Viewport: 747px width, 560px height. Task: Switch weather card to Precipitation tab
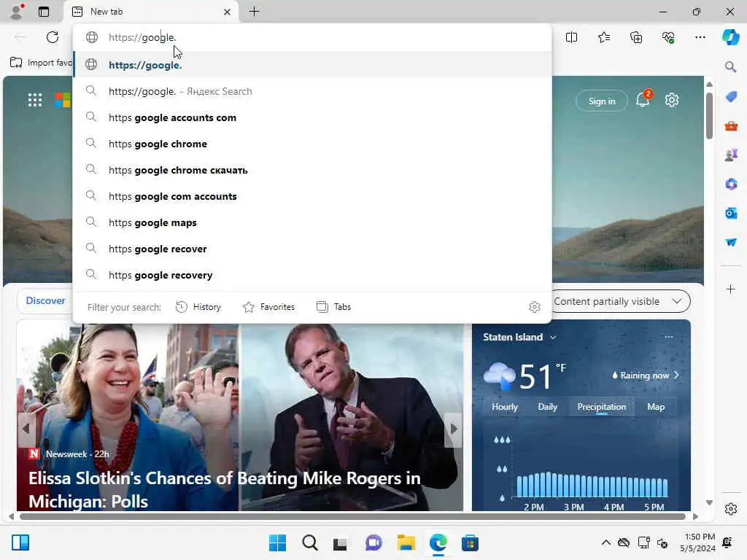tap(601, 407)
